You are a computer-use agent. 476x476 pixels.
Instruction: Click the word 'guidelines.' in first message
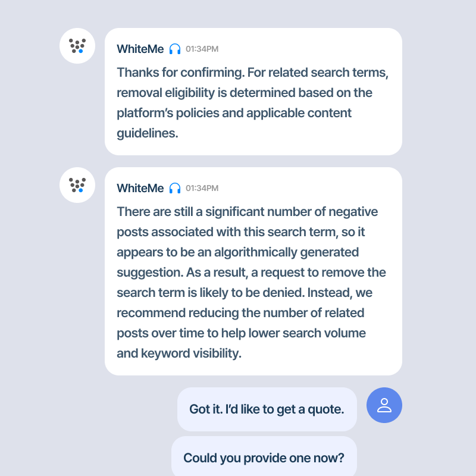point(148,133)
